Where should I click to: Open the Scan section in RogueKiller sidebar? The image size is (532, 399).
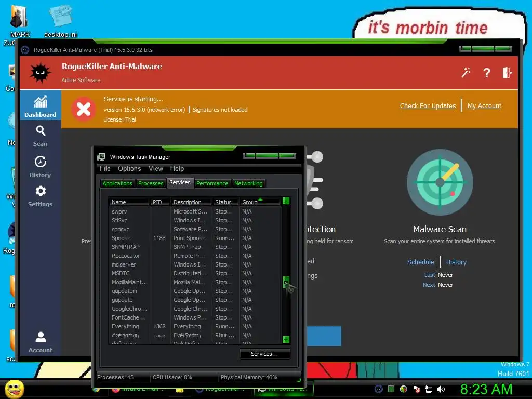point(41,136)
